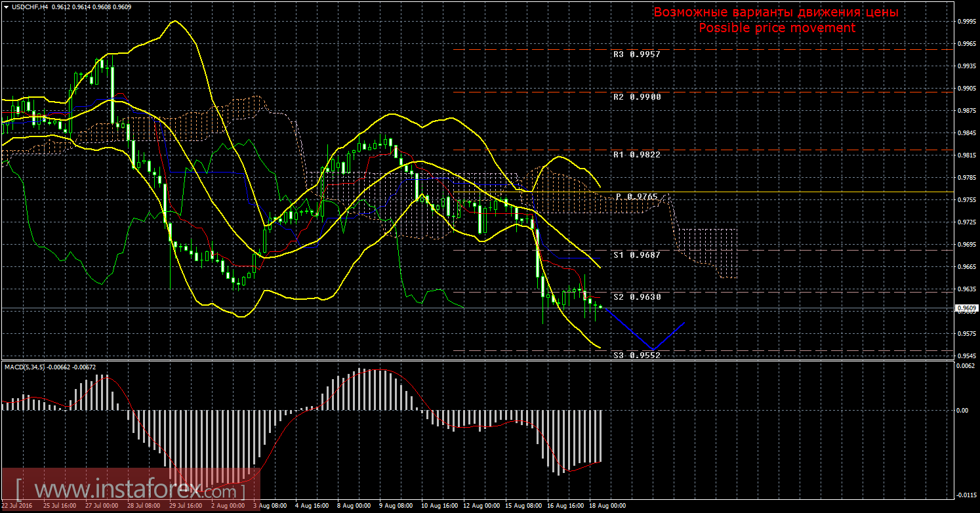Click the '12 Aug 00:00' time axis label
Screen dimensions: 980x513
pos(481,506)
